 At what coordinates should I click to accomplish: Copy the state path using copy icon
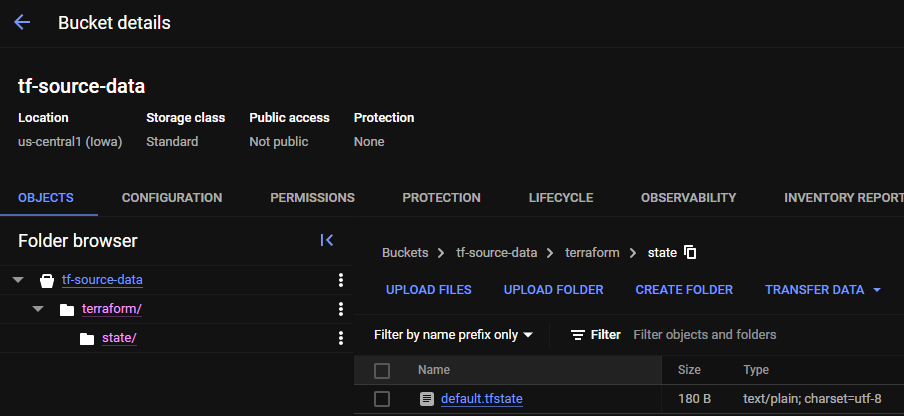point(690,252)
